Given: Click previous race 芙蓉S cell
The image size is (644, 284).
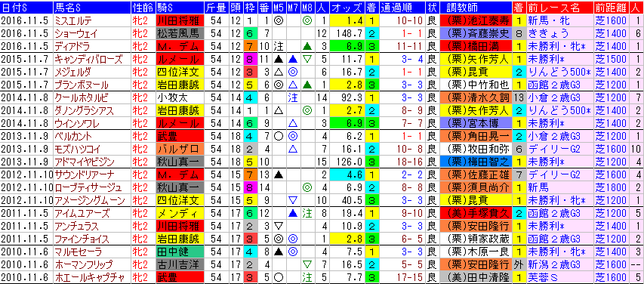Looking at the screenshot, I should tap(559, 277).
